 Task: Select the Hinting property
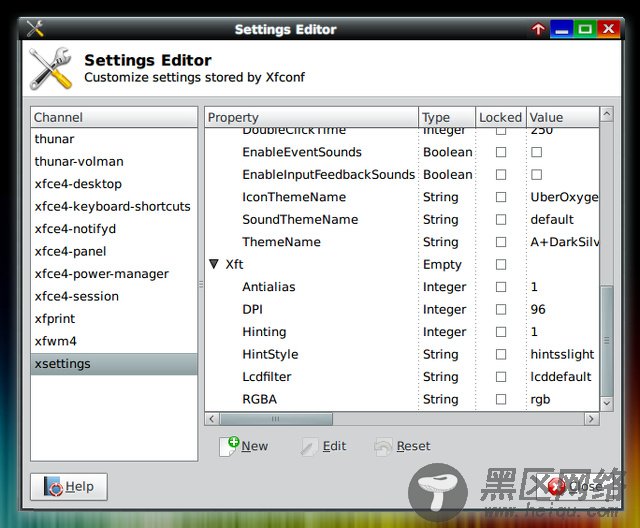point(264,332)
